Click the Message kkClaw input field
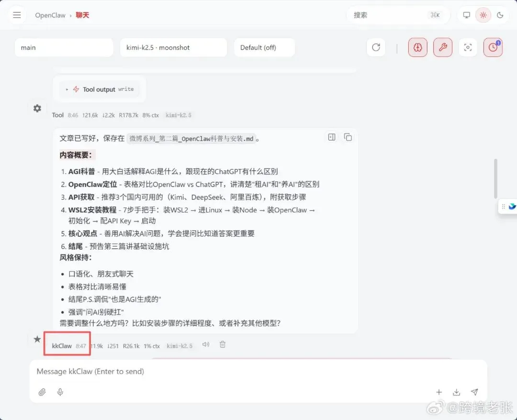The height and width of the screenshot is (420, 517). pos(258,372)
